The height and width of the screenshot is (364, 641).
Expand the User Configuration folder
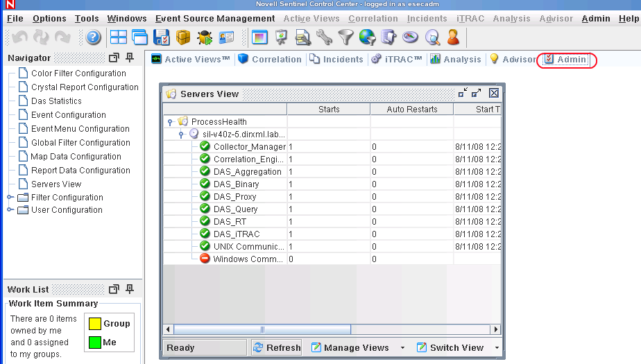click(x=10, y=209)
